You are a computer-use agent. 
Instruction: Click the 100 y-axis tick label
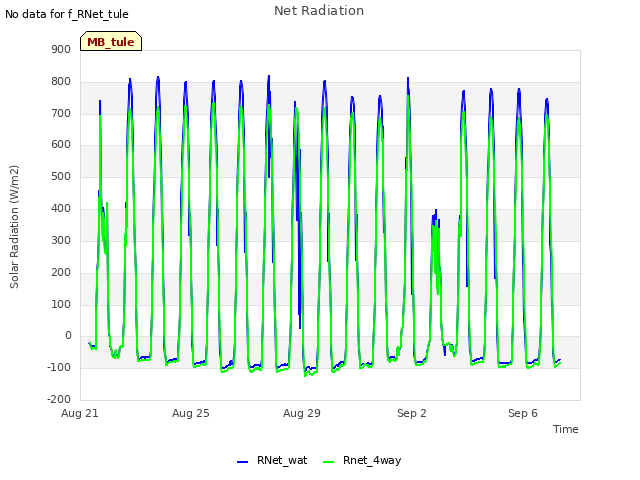coord(61,304)
